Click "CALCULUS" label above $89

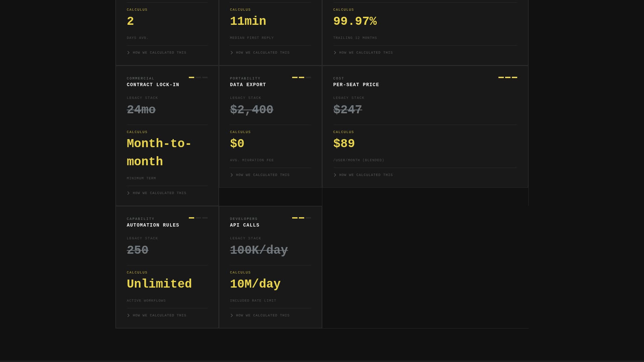[344, 132]
